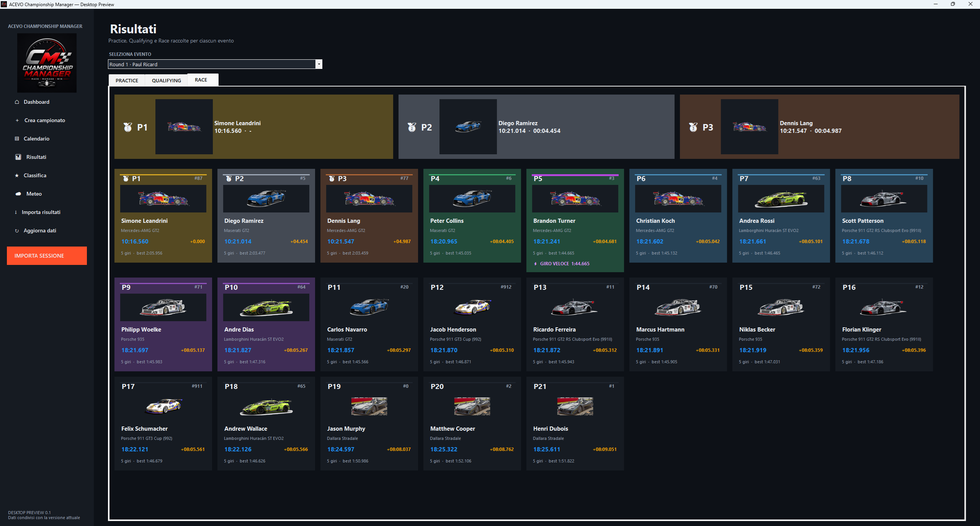The image size is (980, 526).
Task: Switch to the Qualifying tab
Action: (x=166, y=80)
